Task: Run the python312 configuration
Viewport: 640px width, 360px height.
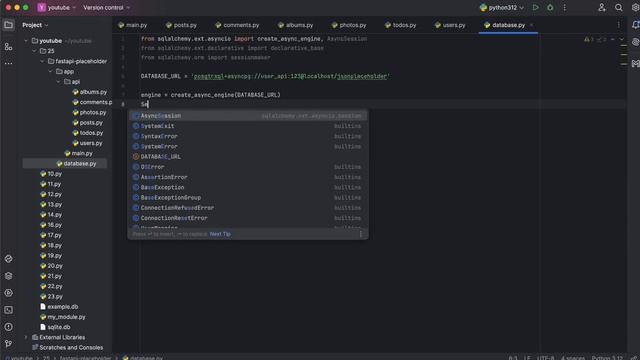Action: (536, 7)
